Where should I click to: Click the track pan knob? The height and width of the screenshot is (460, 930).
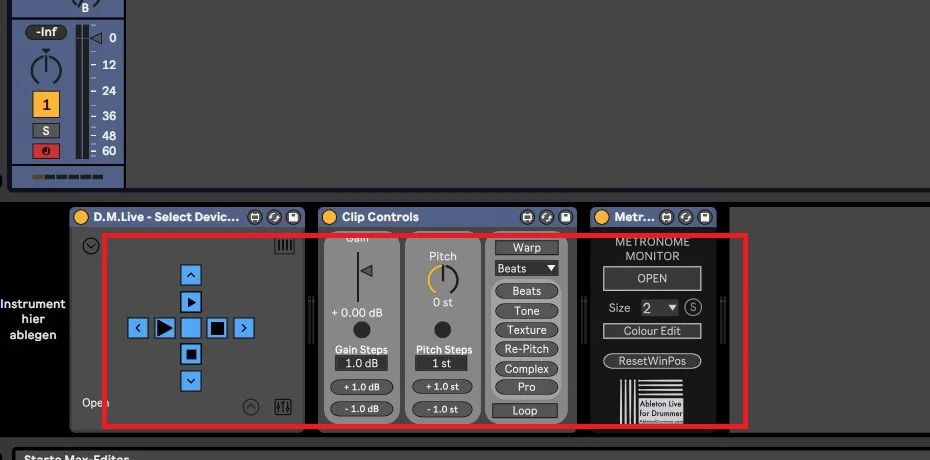(46, 69)
